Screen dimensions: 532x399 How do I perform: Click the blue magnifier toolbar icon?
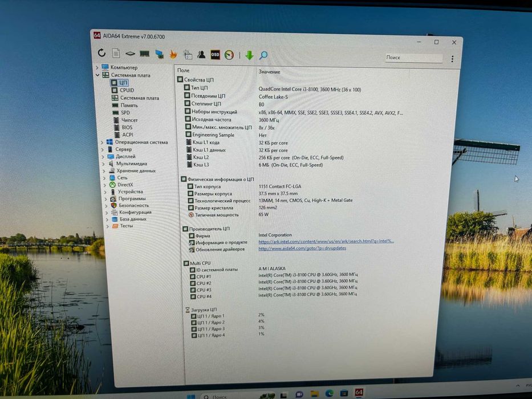click(x=263, y=55)
